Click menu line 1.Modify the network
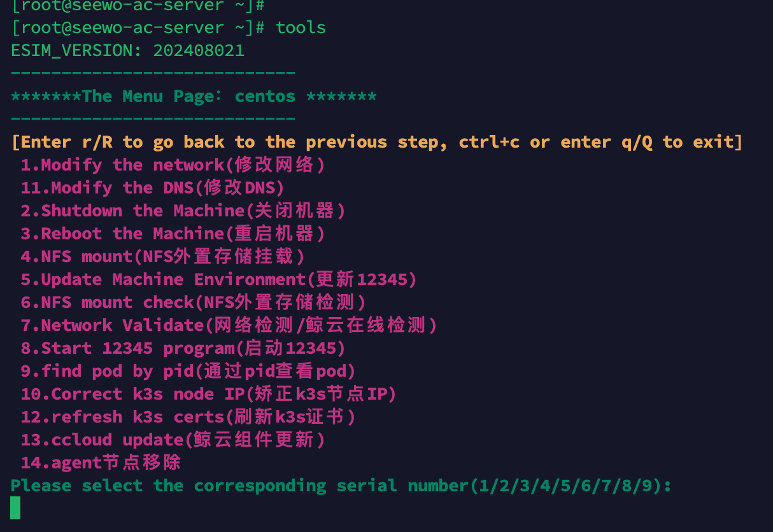 tap(173, 165)
